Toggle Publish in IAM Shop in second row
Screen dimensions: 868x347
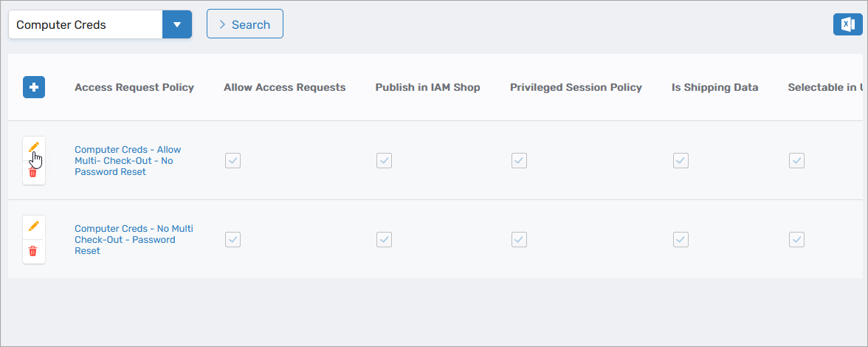click(x=384, y=239)
